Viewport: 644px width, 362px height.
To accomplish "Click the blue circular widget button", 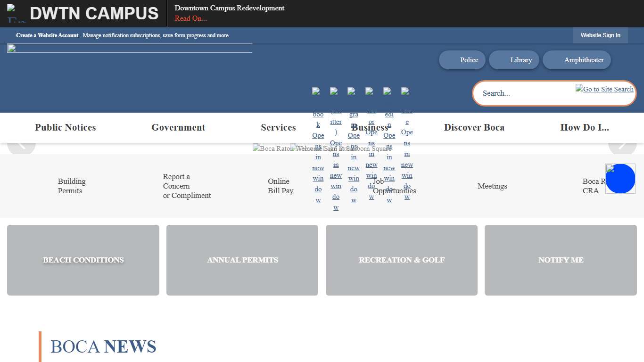I will pyautogui.click(x=620, y=179).
